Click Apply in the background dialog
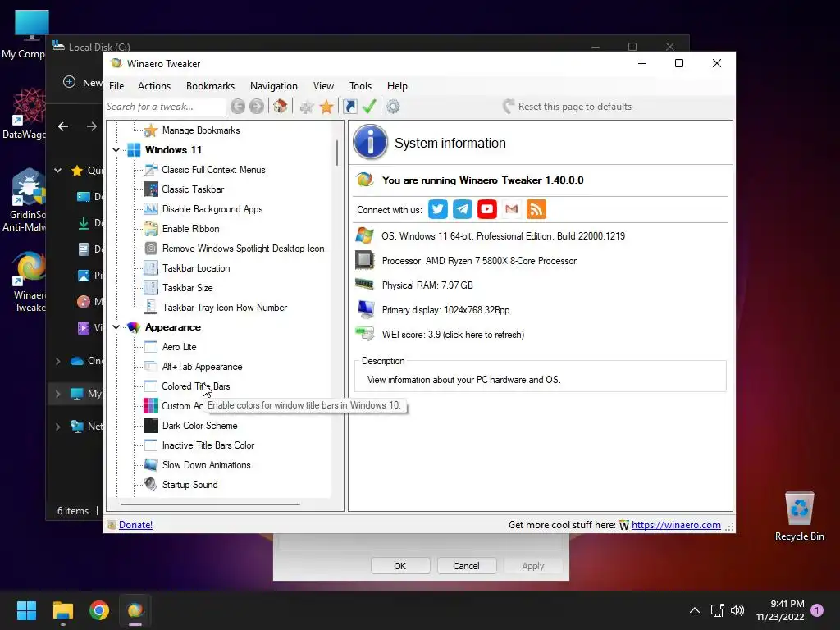 tap(532, 566)
